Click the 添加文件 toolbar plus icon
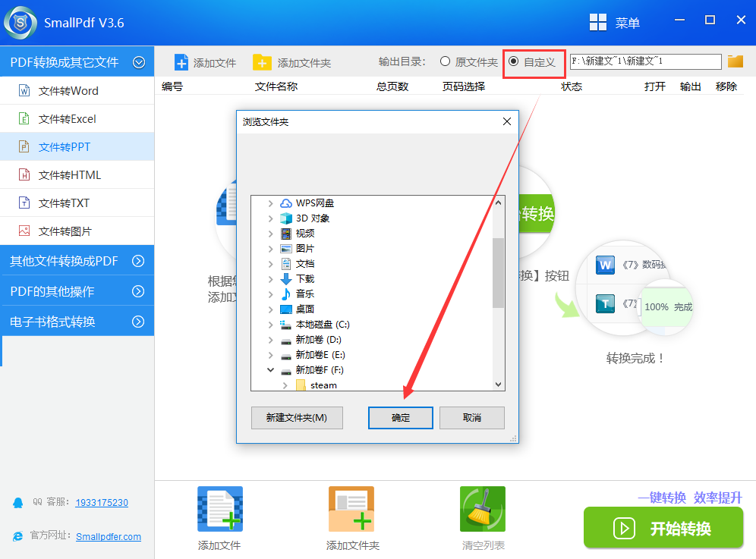This screenshot has width=756, height=559. click(181, 62)
